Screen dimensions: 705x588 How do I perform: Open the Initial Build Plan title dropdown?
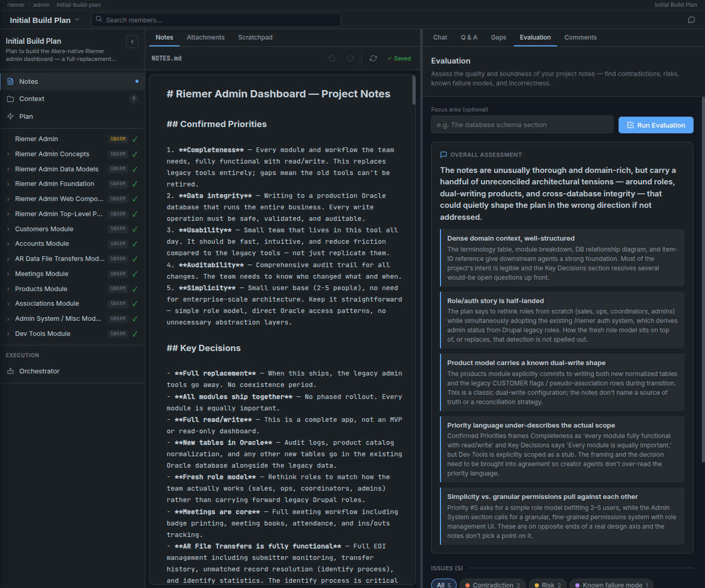coord(77,20)
